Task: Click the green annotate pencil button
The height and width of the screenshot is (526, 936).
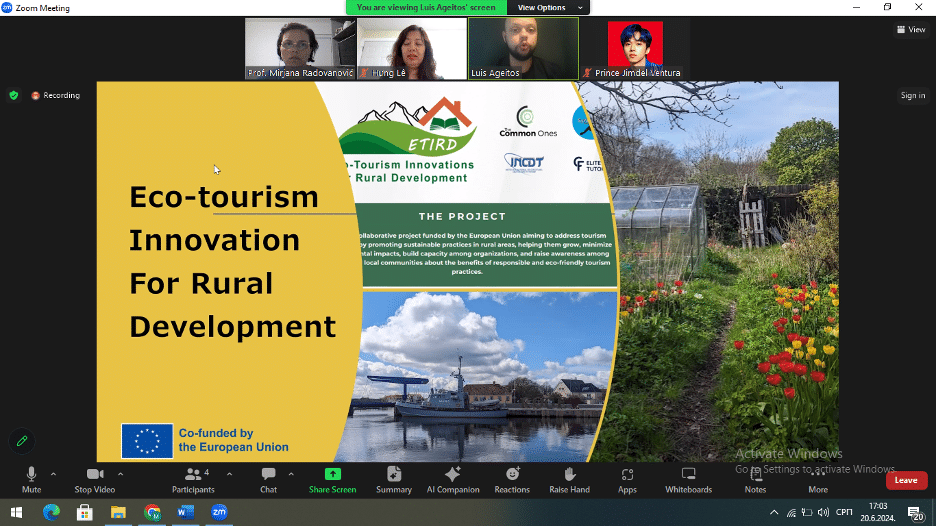Action: 20,440
